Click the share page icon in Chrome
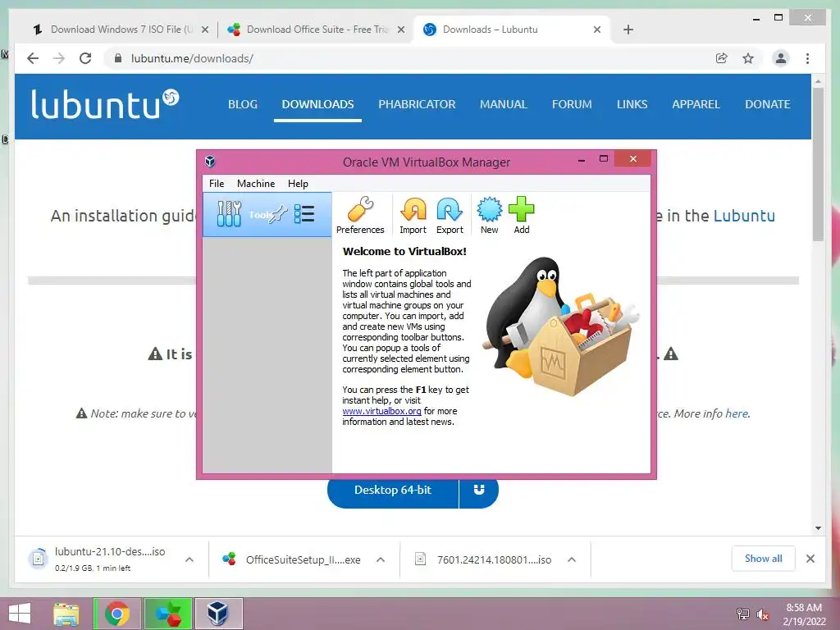The height and width of the screenshot is (630, 840). 722,58
